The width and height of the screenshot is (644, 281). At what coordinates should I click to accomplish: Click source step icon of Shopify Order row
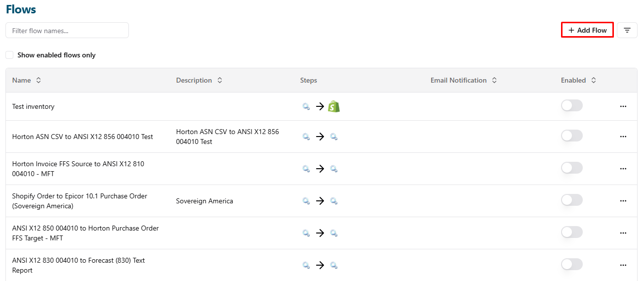coord(306,201)
